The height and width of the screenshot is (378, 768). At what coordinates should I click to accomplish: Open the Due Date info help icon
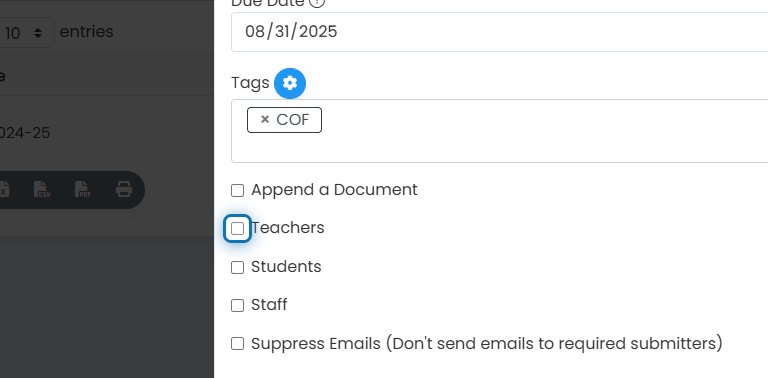coord(318,3)
